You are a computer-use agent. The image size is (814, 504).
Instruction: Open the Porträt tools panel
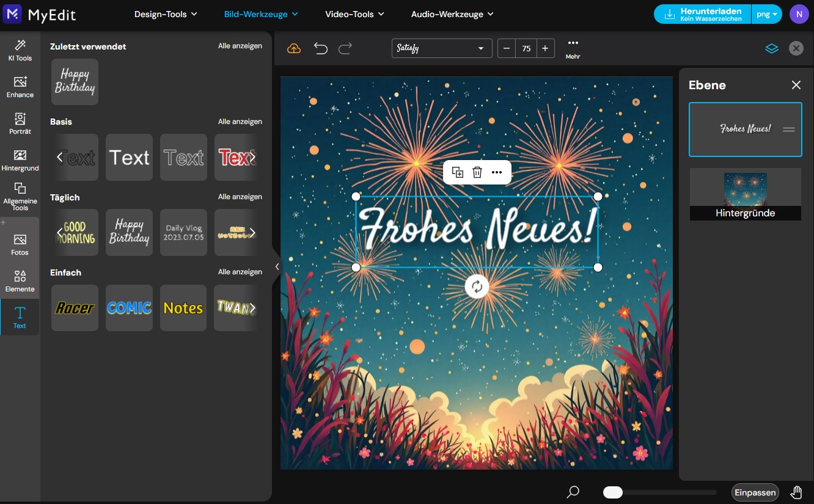(20, 123)
